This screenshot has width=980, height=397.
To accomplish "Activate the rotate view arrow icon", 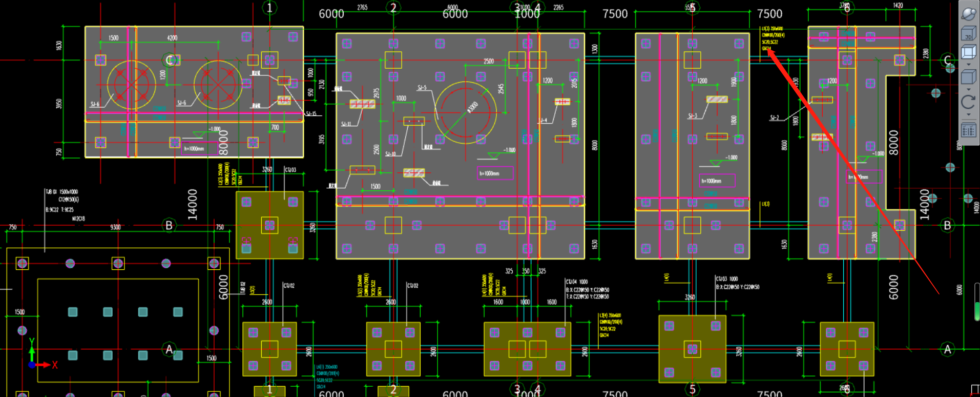I will (968, 102).
